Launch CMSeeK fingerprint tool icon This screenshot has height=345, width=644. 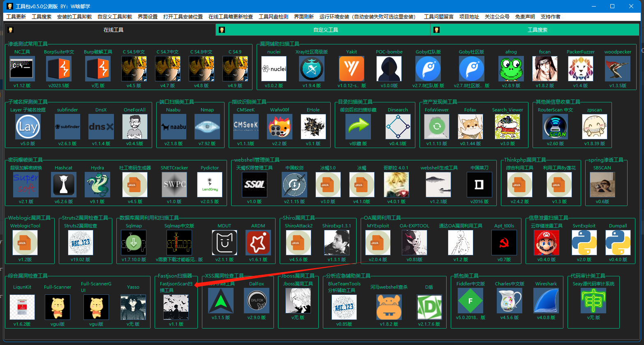coord(246,127)
